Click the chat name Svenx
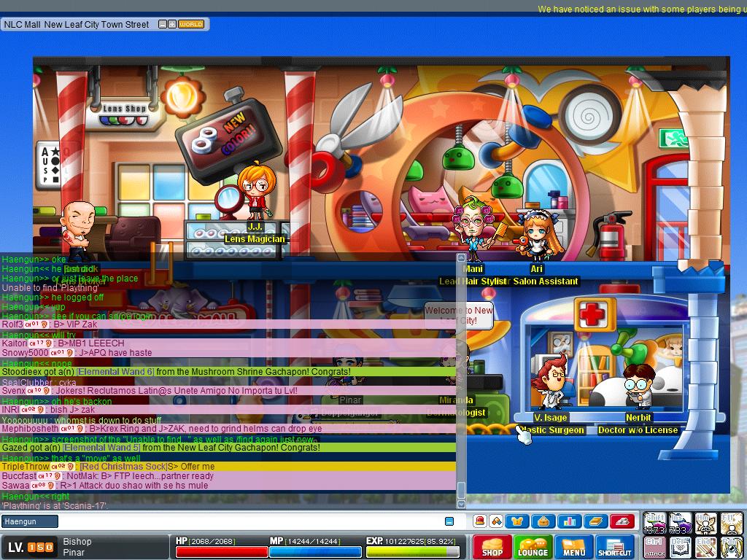This screenshot has height=560, width=747. [x=14, y=391]
